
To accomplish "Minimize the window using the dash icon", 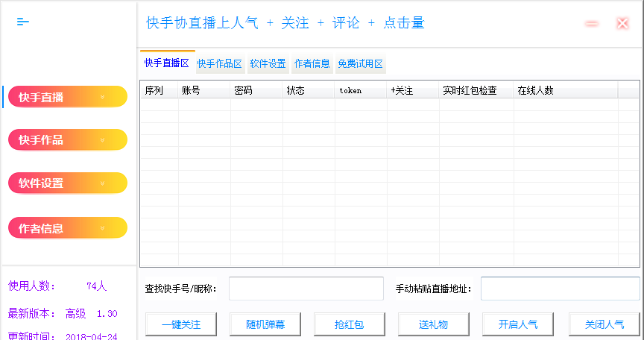I will 592,24.
